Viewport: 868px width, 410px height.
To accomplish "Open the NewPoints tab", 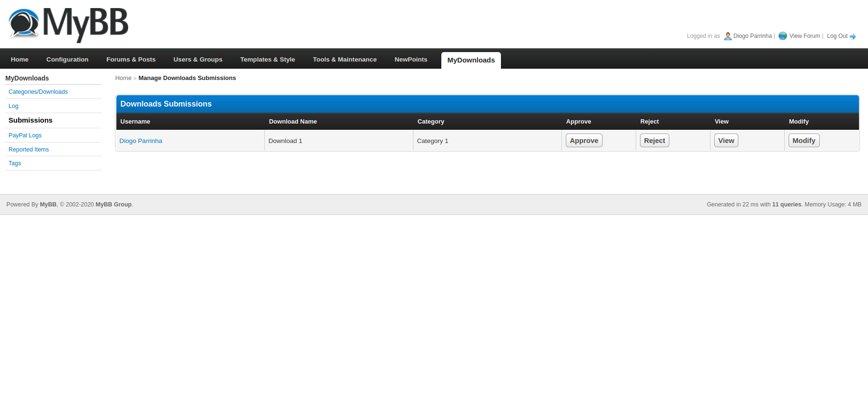I will 411,60.
